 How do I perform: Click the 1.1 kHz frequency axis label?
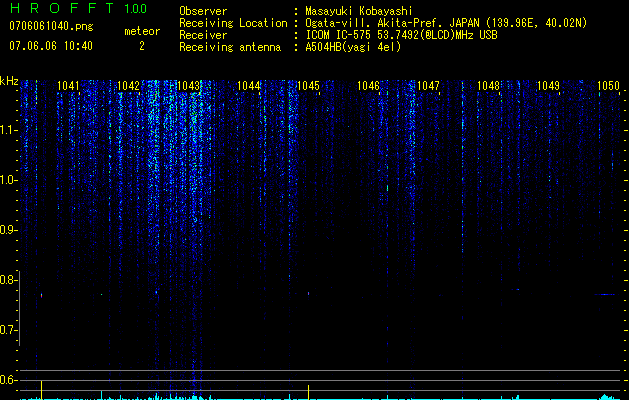tap(9, 130)
